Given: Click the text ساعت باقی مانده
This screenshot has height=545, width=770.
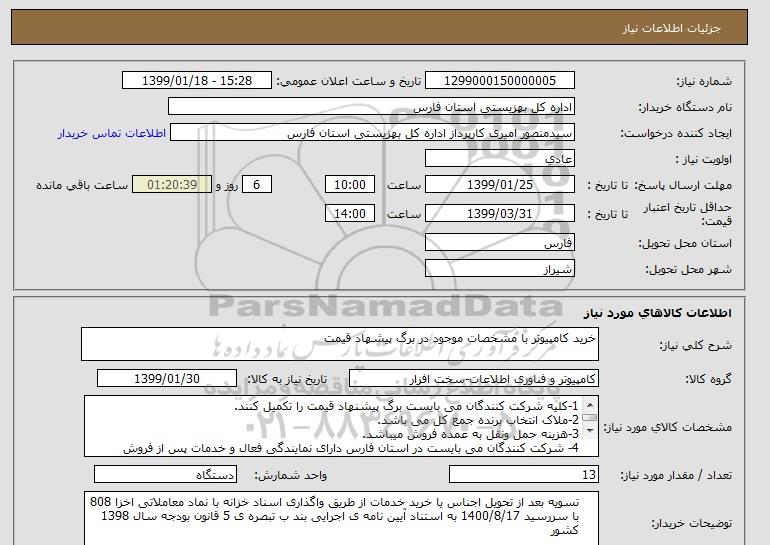Looking at the screenshot, I should coord(82,185).
